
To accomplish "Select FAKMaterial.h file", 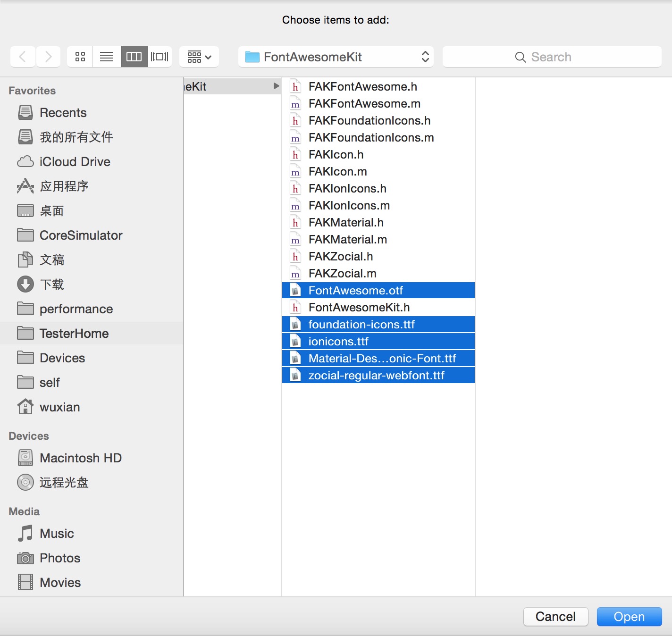I will click(x=378, y=223).
